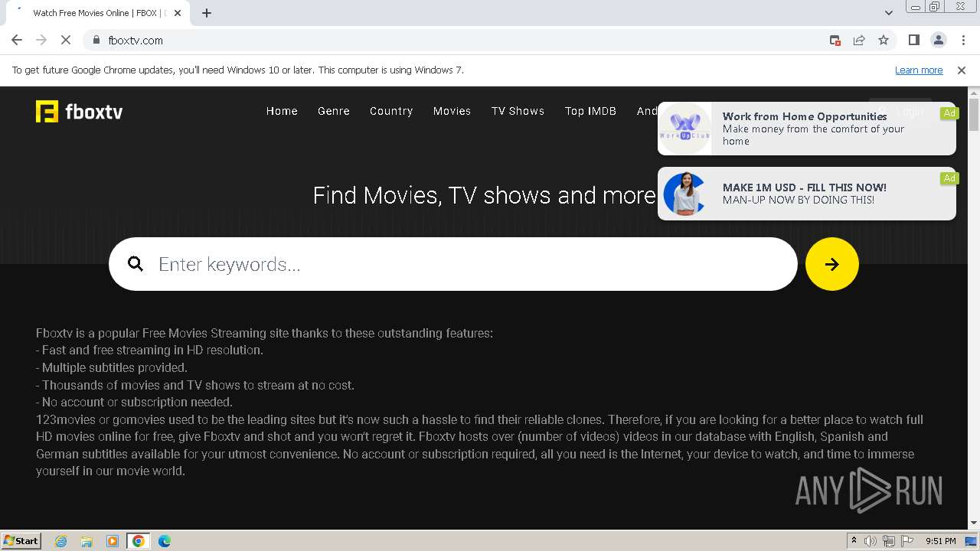
Task: Click the page vertical scrollbar thumb
Action: [974, 115]
